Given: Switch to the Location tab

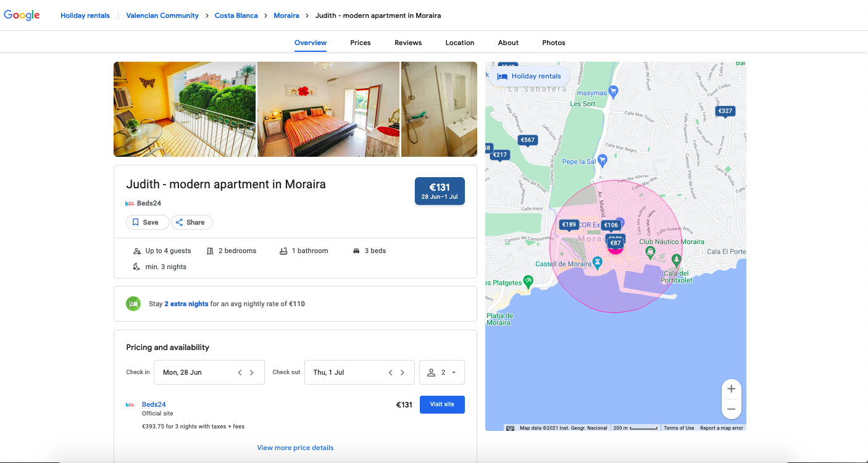Looking at the screenshot, I should [x=460, y=43].
